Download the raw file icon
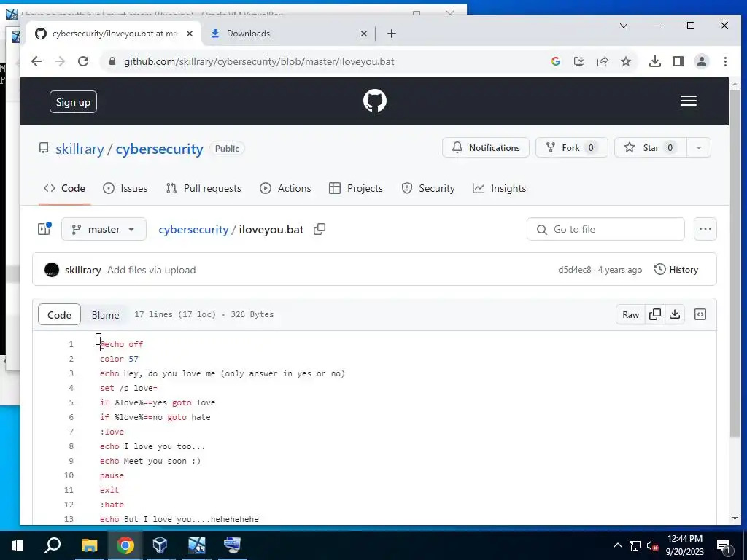 click(675, 314)
